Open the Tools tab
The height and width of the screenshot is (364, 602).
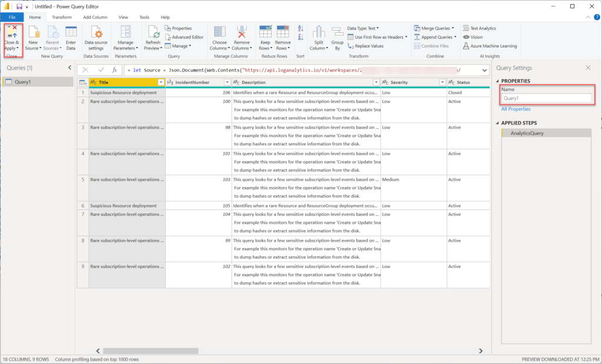click(145, 17)
